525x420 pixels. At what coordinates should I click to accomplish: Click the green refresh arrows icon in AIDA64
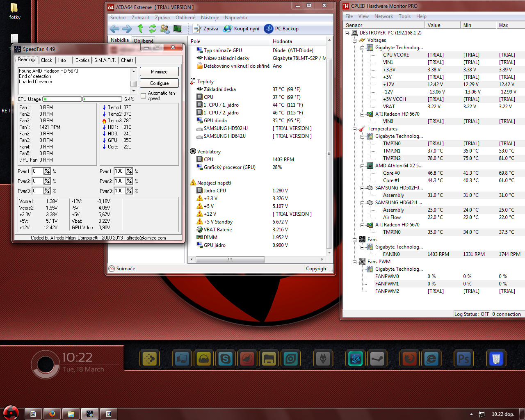tap(153, 29)
